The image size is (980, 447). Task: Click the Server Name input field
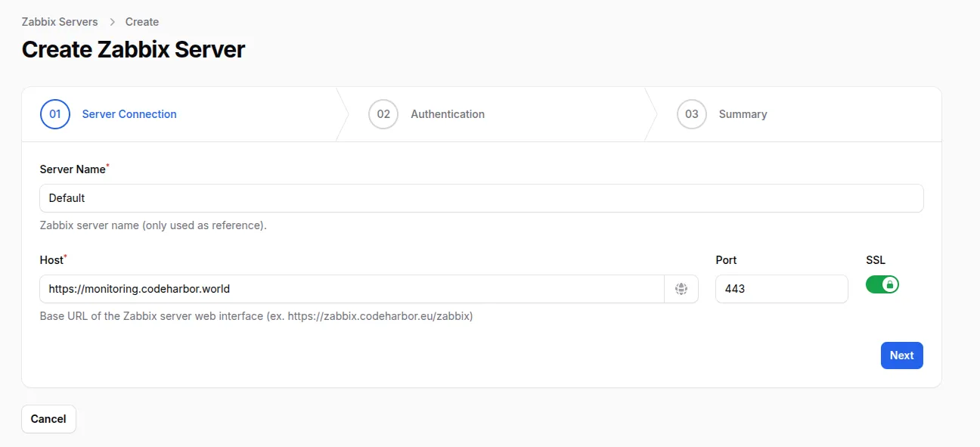click(x=482, y=198)
